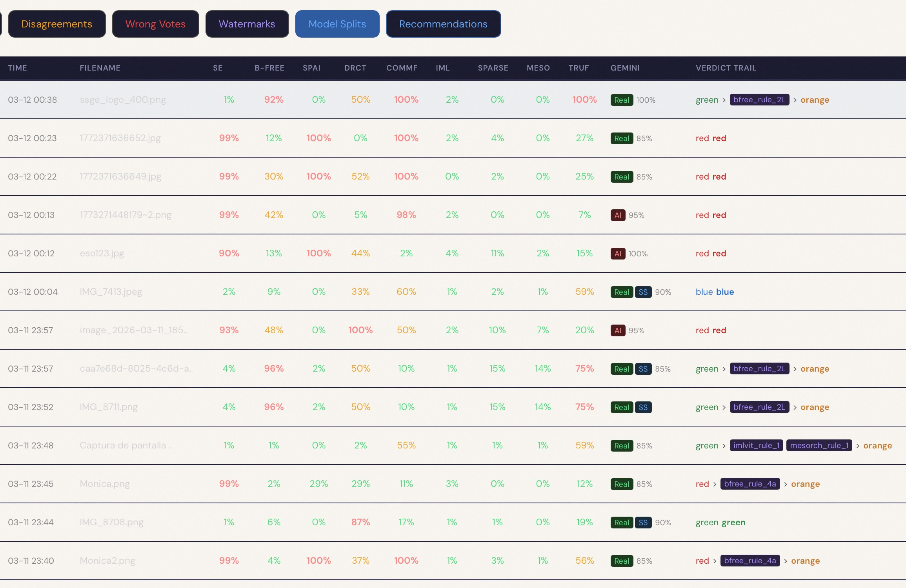Click the B-FREE column header
Viewport: 906px width, 588px height.
click(x=269, y=68)
